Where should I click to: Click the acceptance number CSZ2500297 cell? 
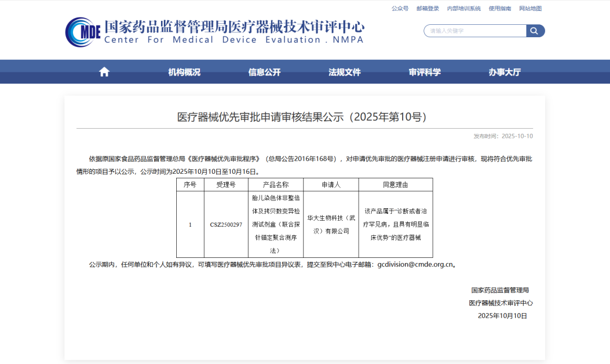226,225
